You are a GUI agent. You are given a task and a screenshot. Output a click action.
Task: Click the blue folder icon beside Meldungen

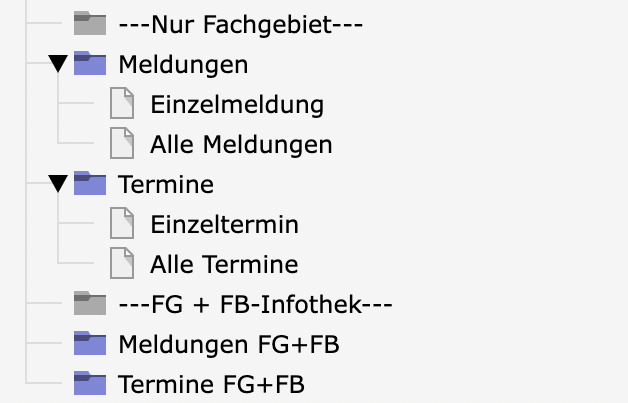point(90,64)
